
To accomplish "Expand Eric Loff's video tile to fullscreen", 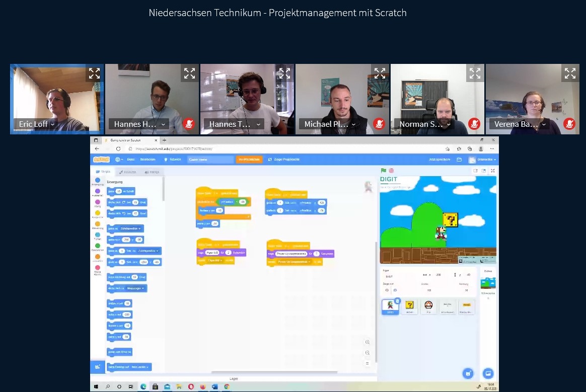I will click(x=94, y=73).
